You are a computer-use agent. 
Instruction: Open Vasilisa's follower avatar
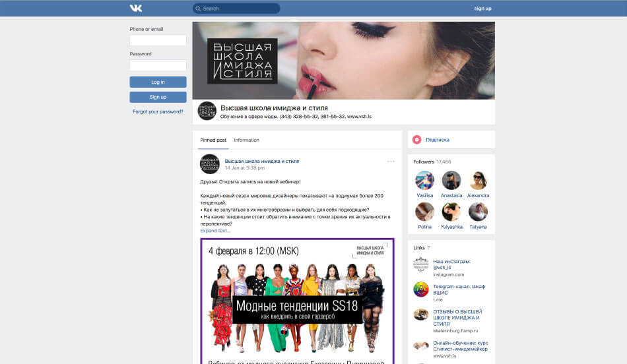[x=424, y=180]
